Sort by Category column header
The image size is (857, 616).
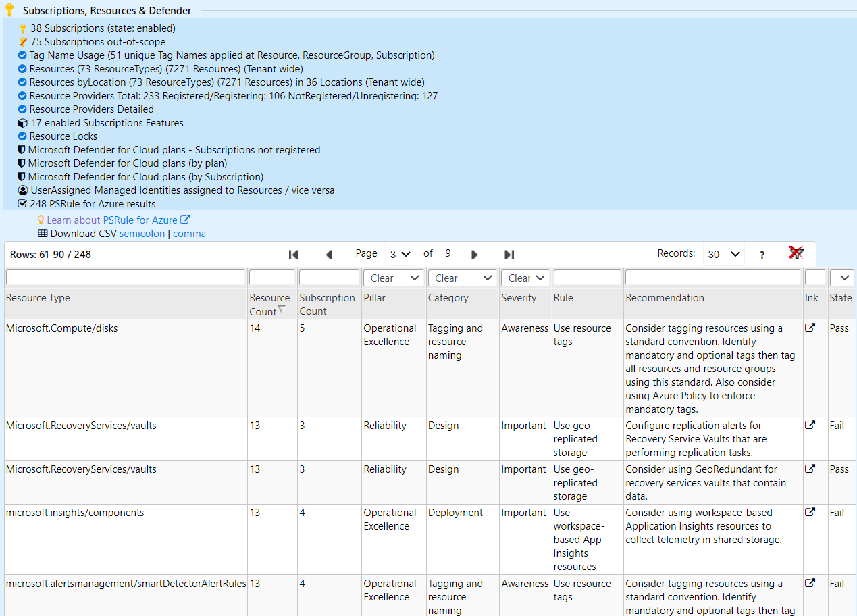tap(448, 298)
